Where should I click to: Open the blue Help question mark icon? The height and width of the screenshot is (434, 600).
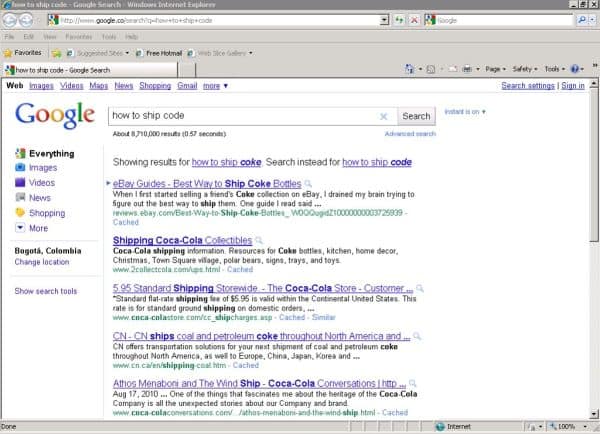click(x=575, y=69)
